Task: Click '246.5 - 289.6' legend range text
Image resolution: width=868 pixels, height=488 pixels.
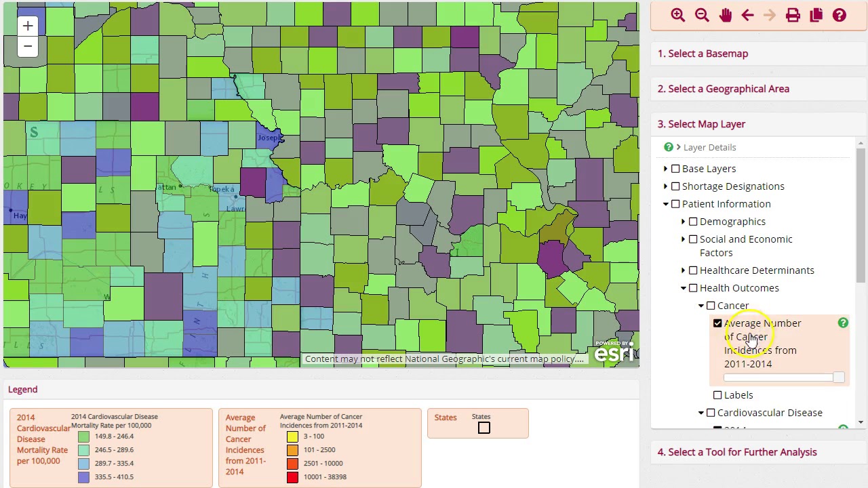Action: (x=114, y=450)
